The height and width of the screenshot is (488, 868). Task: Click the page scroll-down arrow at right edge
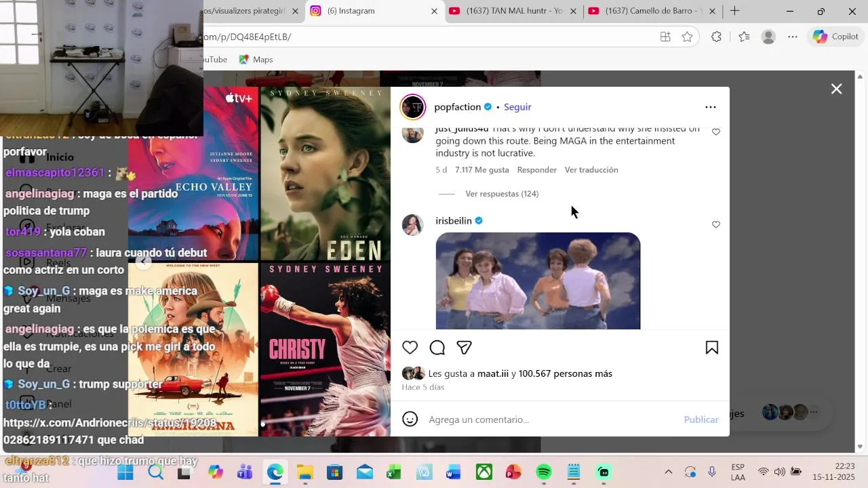point(861,447)
